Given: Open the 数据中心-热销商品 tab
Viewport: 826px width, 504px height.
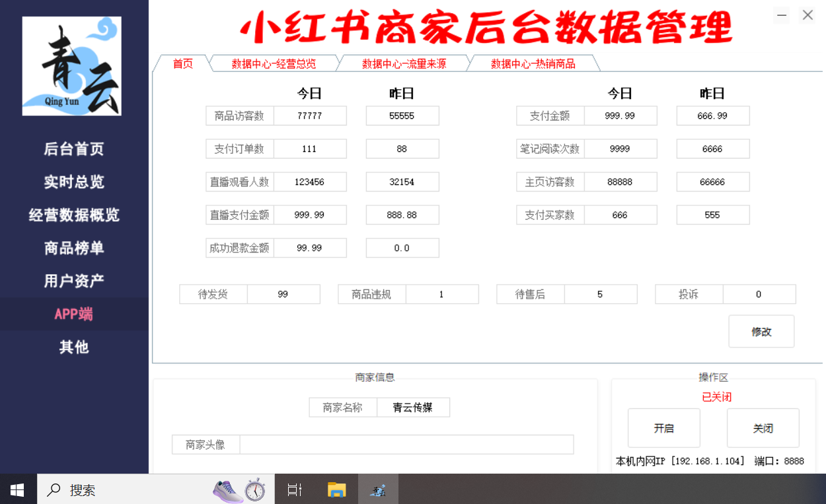Looking at the screenshot, I should (533, 63).
